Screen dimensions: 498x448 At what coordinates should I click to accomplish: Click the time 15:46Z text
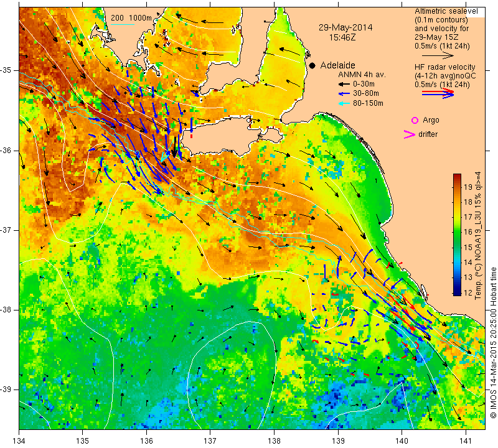coord(342,37)
